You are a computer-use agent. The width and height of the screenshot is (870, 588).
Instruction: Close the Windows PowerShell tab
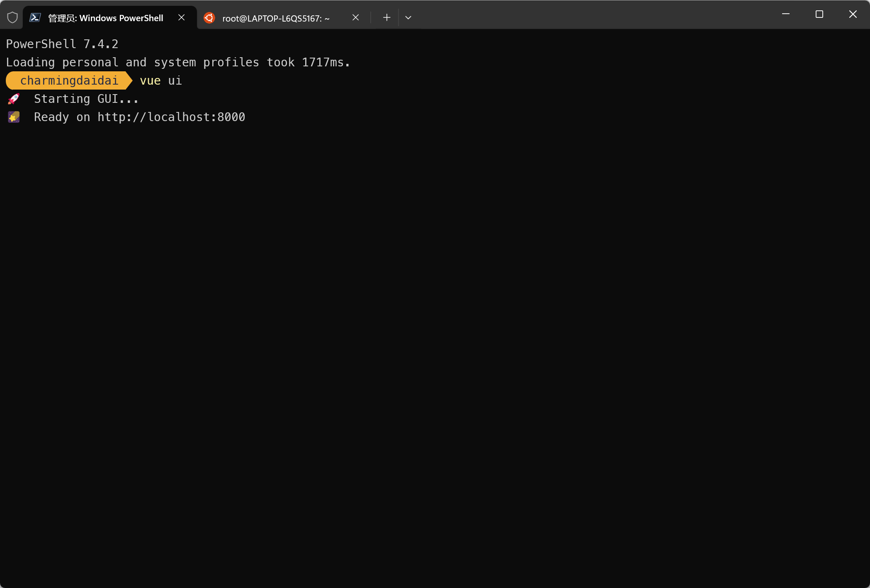pos(181,17)
